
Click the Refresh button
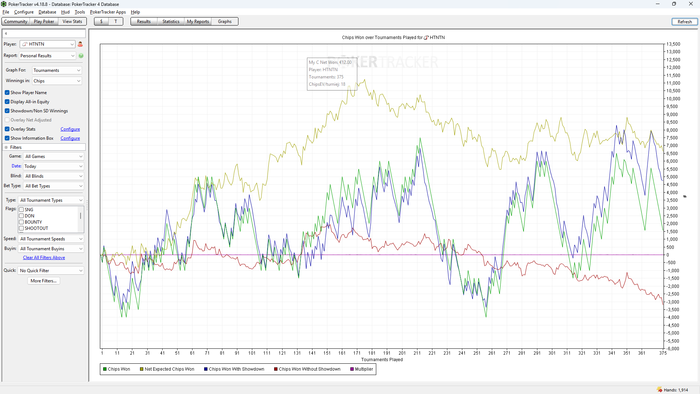click(x=684, y=21)
